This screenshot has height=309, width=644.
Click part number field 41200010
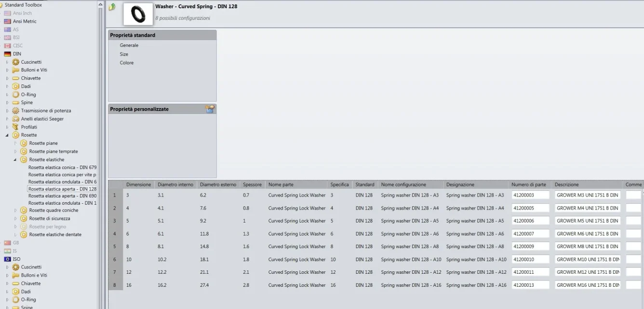click(531, 259)
